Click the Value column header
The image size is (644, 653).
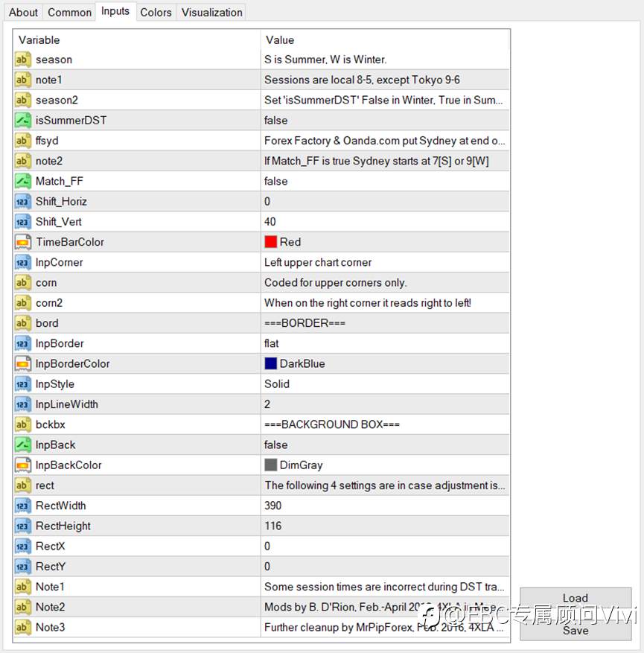(x=385, y=40)
